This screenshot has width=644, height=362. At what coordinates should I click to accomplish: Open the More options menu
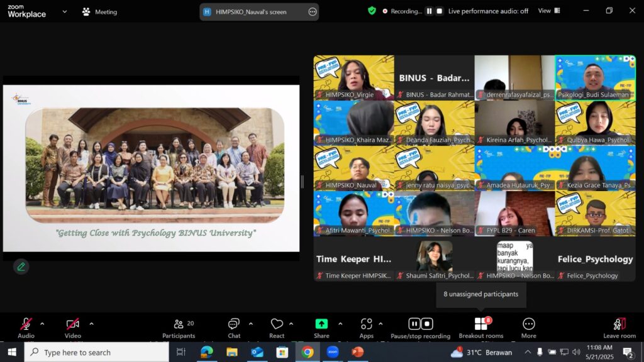(x=528, y=328)
